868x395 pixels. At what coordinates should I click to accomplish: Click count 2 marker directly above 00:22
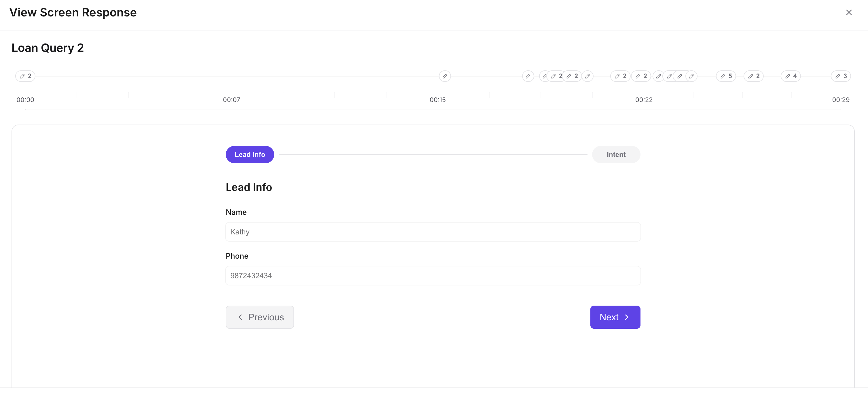point(641,76)
